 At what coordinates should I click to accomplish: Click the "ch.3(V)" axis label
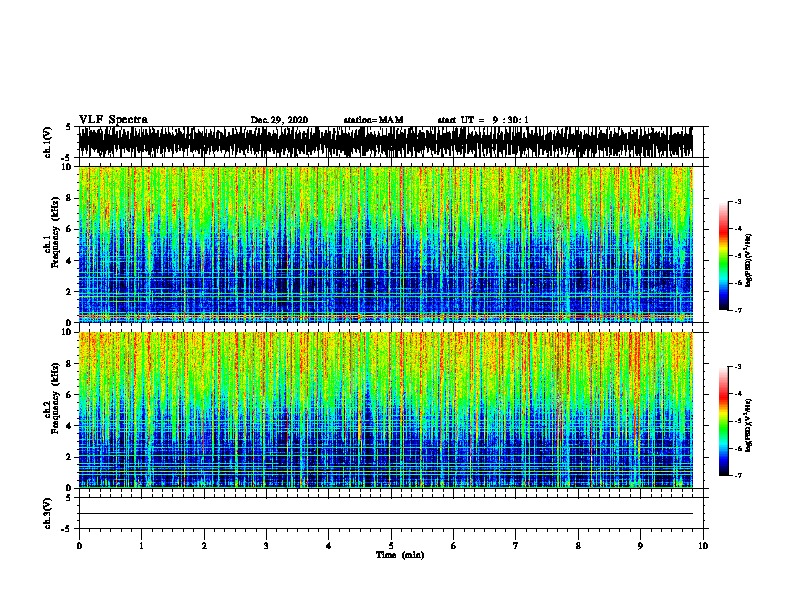pos(47,513)
